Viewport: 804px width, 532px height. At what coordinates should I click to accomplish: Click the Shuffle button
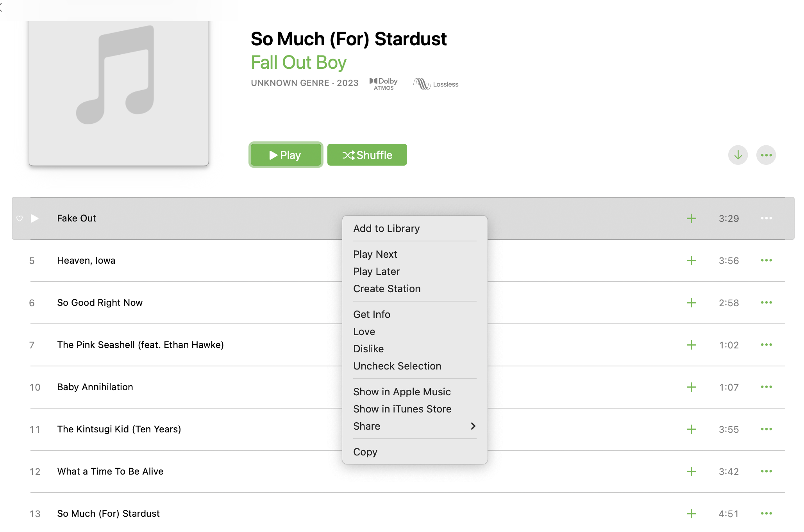pyautogui.click(x=367, y=155)
